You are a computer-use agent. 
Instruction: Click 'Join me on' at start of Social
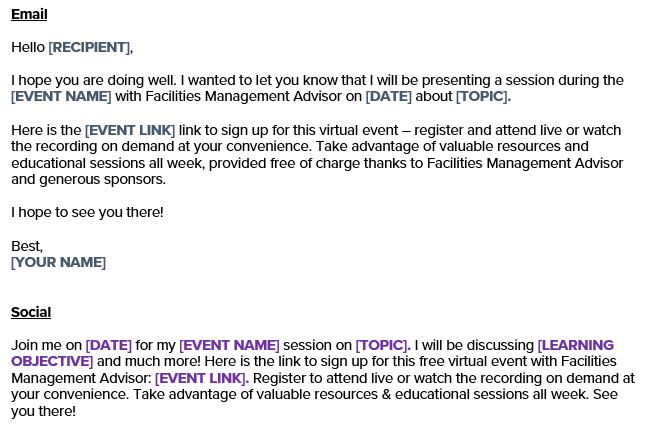coord(46,345)
